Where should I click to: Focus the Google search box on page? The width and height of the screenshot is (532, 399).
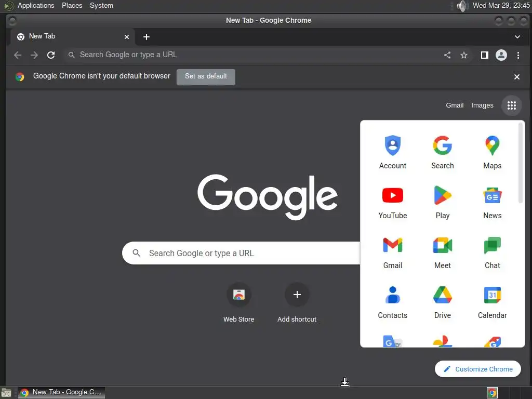tap(241, 253)
